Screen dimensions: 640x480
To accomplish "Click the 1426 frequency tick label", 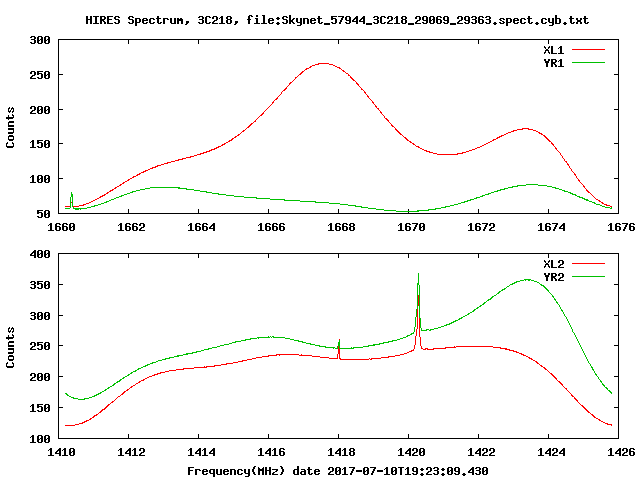I will click(x=621, y=452).
